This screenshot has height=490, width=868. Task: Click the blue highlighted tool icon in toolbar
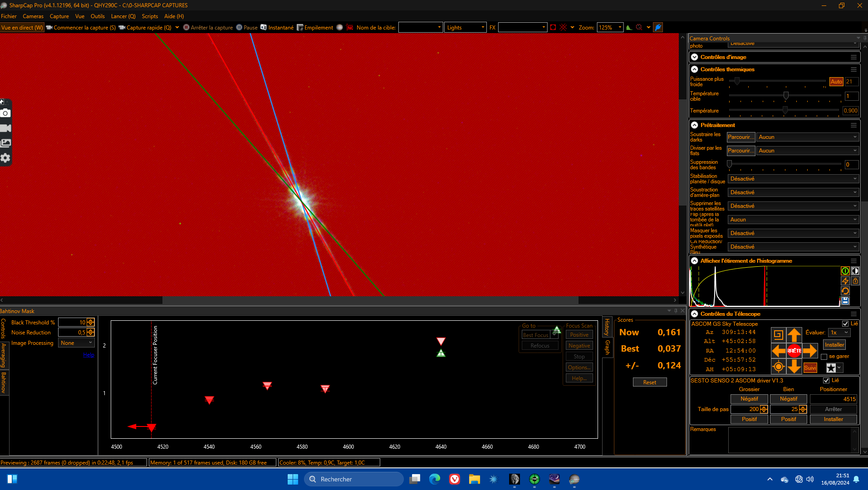658,27
